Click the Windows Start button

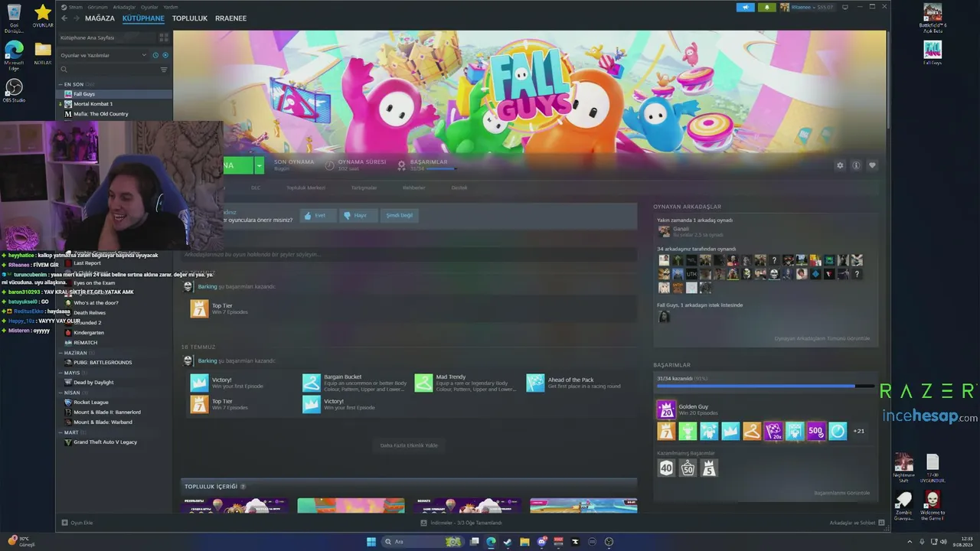[371, 542]
